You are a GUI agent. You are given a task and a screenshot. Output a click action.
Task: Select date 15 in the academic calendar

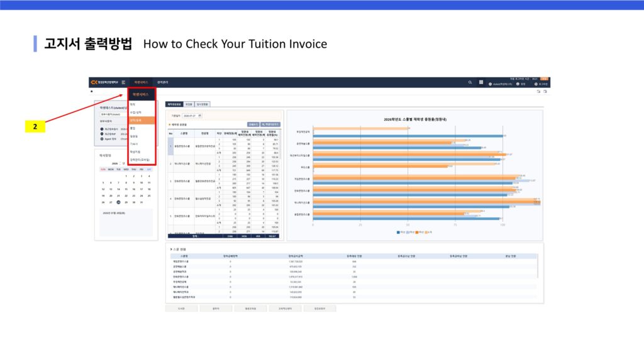tap(126, 189)
